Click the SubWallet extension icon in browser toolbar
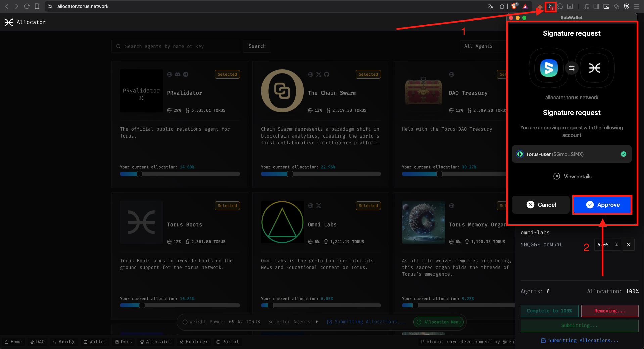Image resolution: width=644 pixels, height=349 pixels. coord(550,6)
